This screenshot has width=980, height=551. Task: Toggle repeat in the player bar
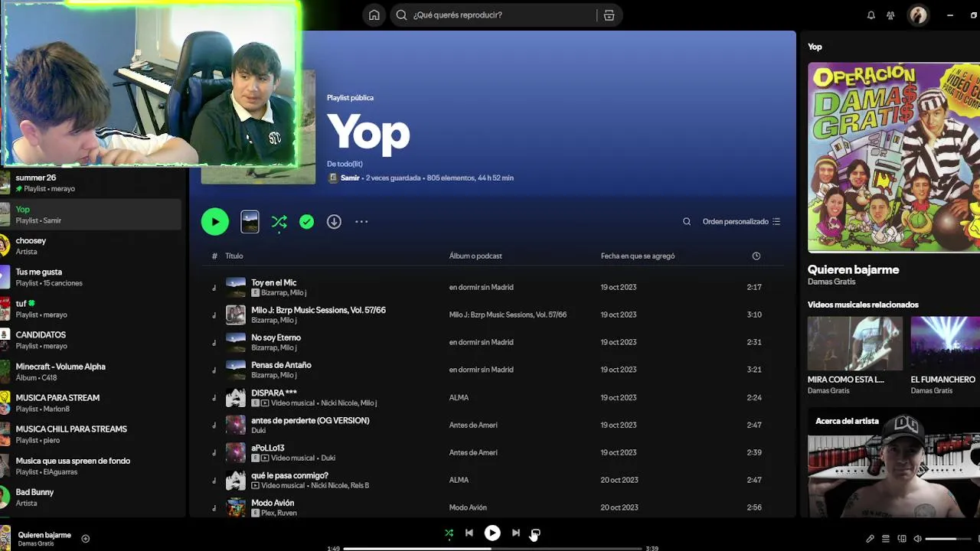click(x=536, y=533)
